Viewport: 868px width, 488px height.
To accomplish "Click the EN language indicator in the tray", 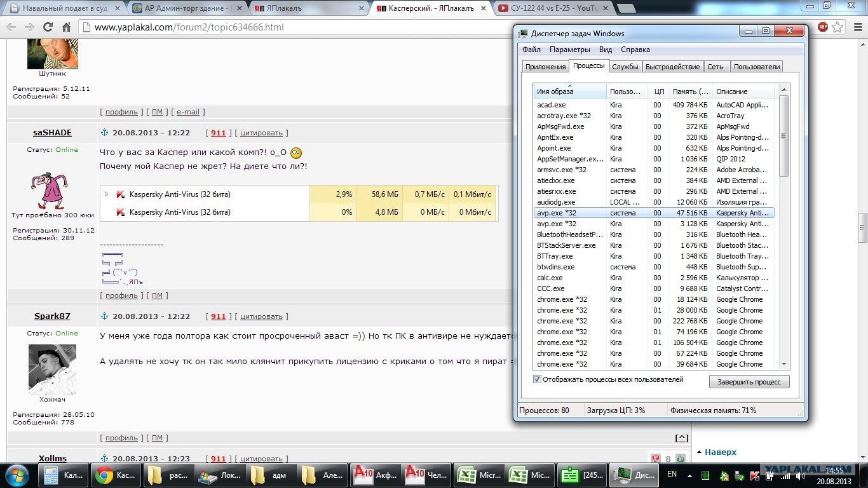I will [672, 474].
